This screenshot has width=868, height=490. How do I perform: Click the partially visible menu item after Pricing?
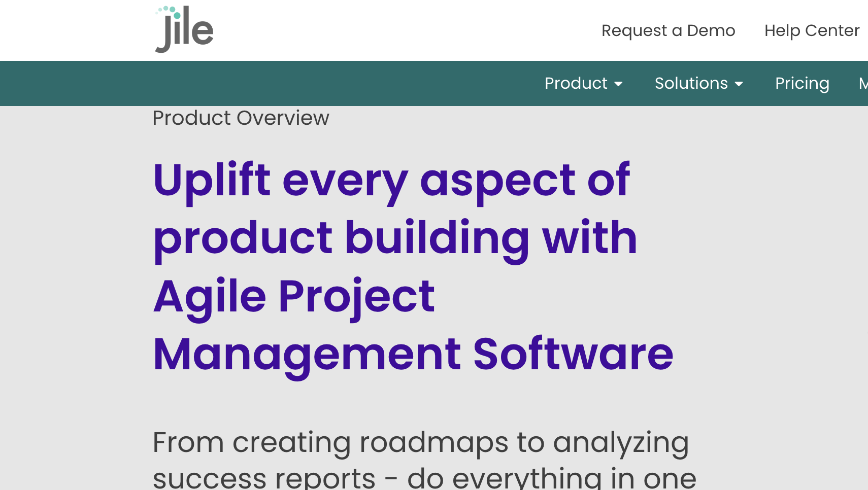point(863,83)
